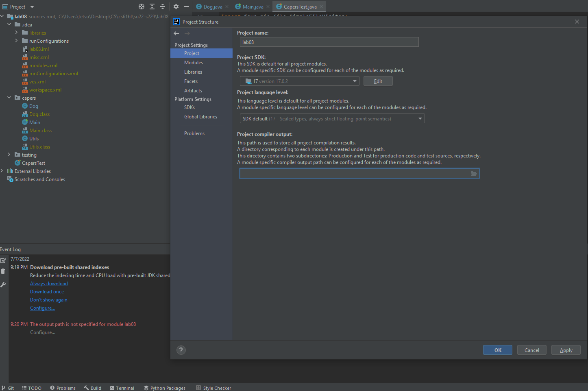Click the Expand All icon in Project panel
588x391 pixels.
coord(152,7)
